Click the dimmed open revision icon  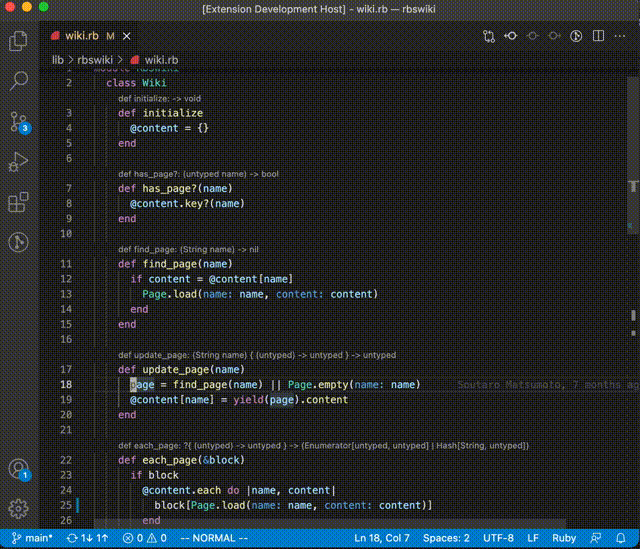(x=532, y=36)
